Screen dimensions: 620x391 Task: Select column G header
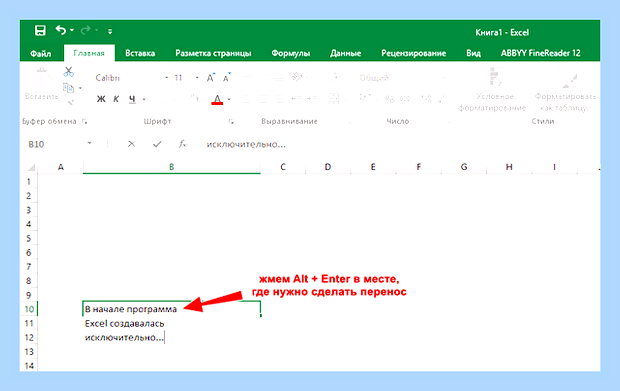[x=464, y=167]
